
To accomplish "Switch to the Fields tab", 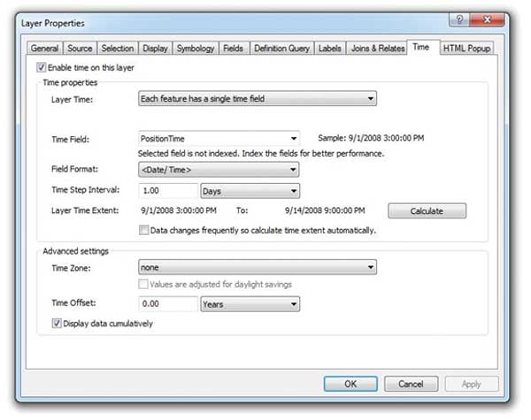I will coord(234,49).
